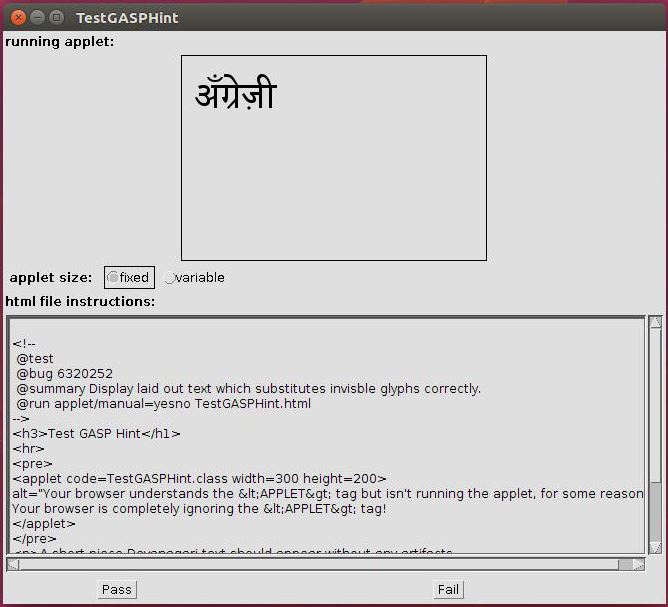Click the 'applet size:' label
This screenshot has height=607, width=668.
click(x=51, y=278)
